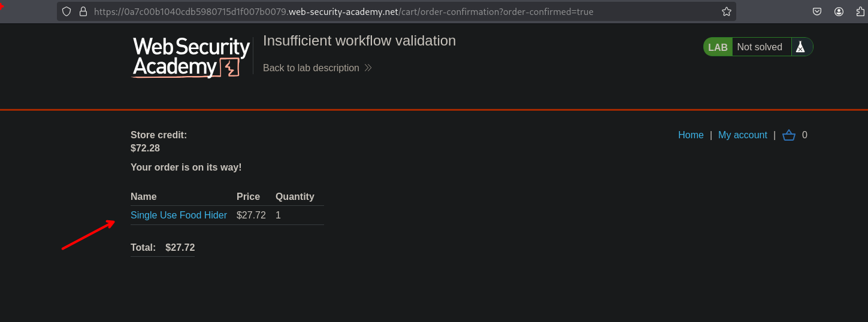The width and height of the screenshot is (868, 322).
Task: Click the cart item count number
Action: (x=805, y=135)
